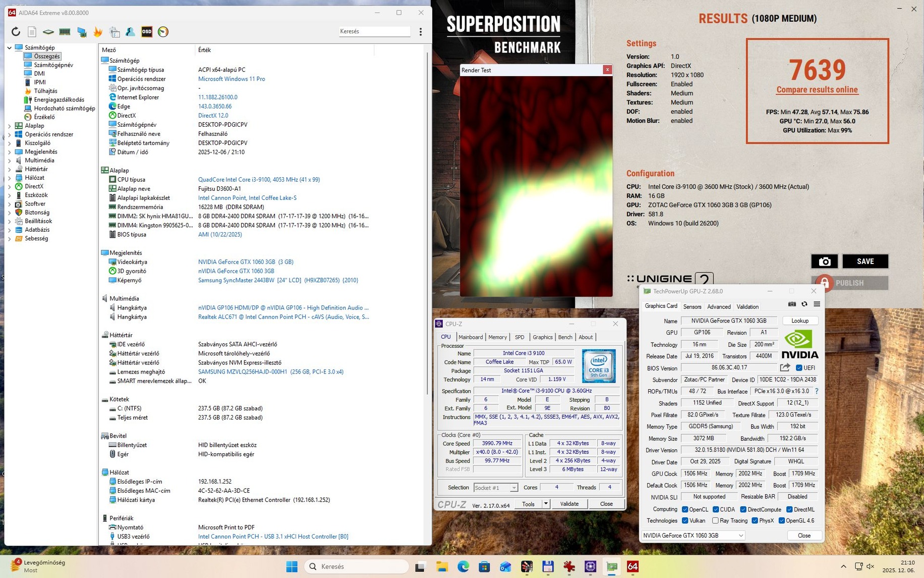Switch to the Sensors tab in GPU-Z
This screenshot has height=578, width=924.
[692, 306]
